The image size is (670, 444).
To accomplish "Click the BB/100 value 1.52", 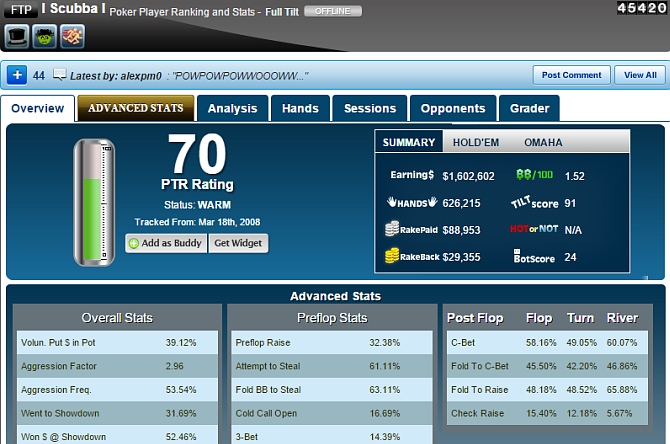I will tap(574, 176).
